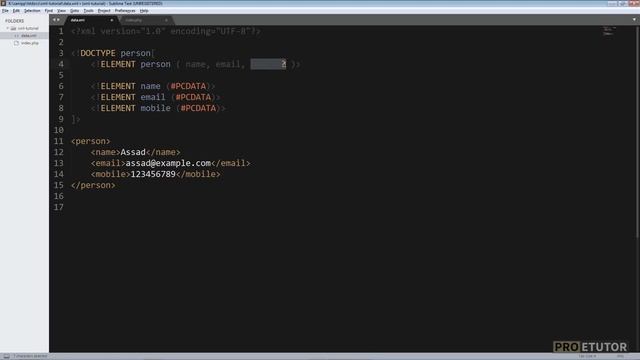This screenshot has width=640, height=360.
Task: Open the Goto menu
Action: pos(74,11)
